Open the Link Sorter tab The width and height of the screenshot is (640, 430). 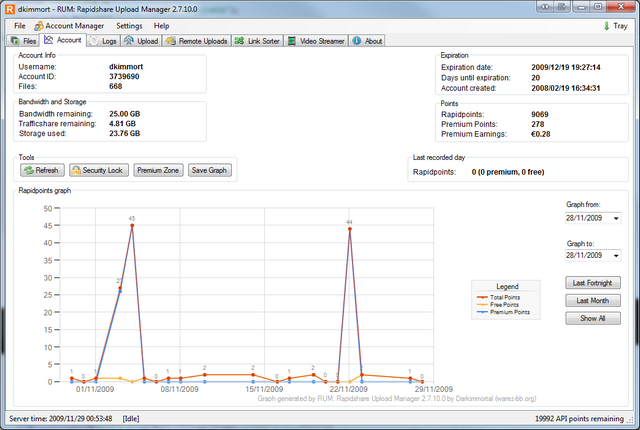[x=258, y=41]
